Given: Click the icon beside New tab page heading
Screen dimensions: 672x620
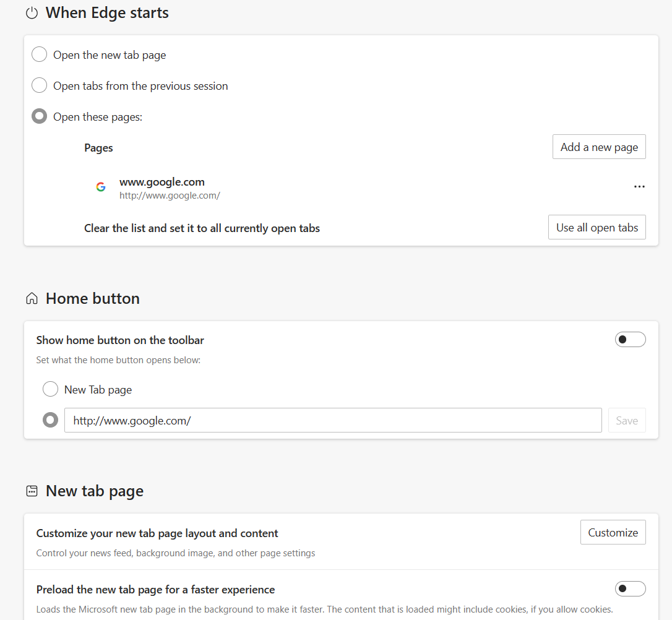Looking at the screenshot, I should tap(32, 491).
